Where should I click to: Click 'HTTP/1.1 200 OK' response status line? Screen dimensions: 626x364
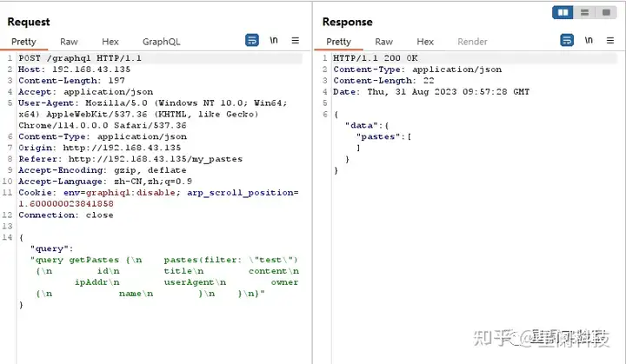tap(376, 58)
